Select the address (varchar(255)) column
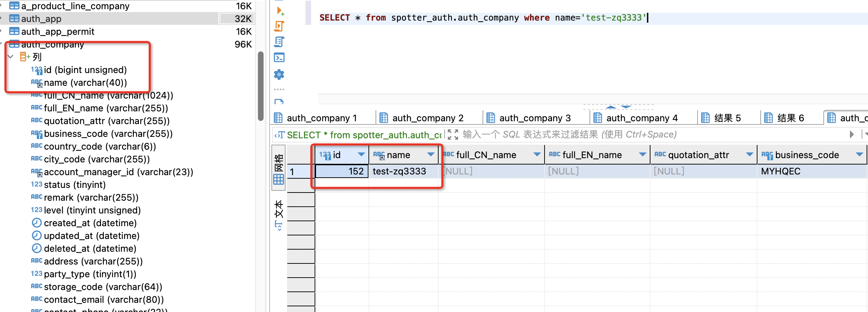The width and height of the screenshot is (868, 312). [93, 261]
